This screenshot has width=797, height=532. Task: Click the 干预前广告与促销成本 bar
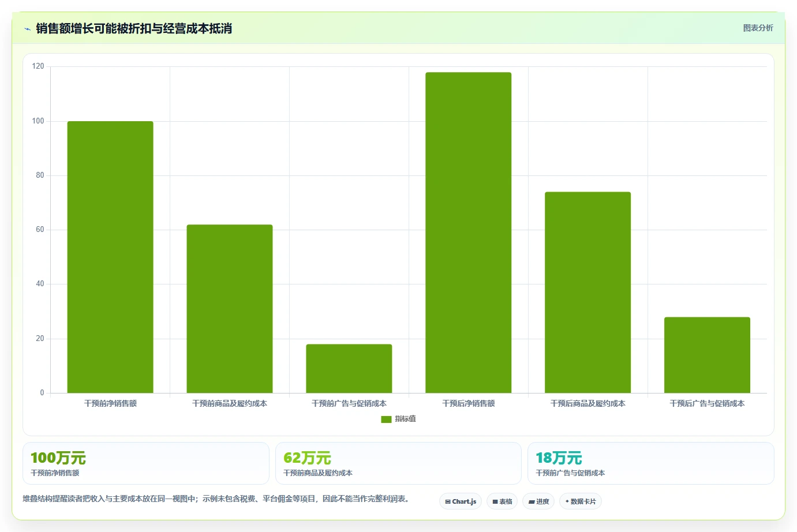click(349, 369)
